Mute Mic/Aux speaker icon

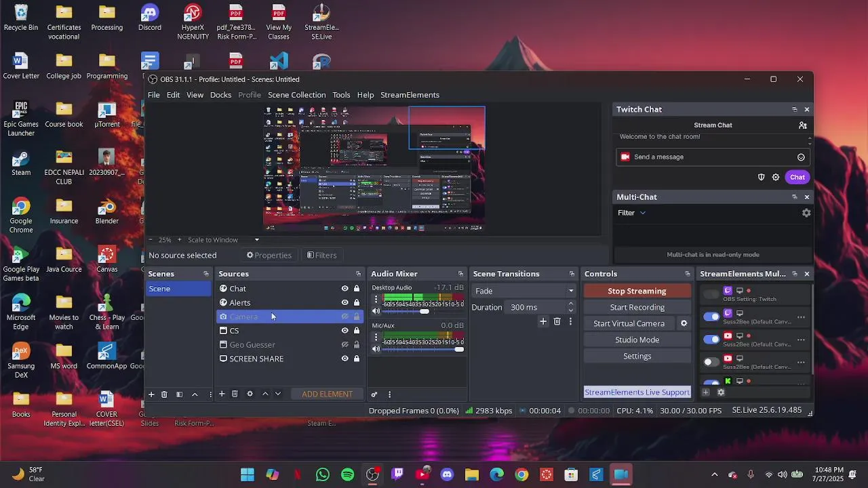pos(376,349)
